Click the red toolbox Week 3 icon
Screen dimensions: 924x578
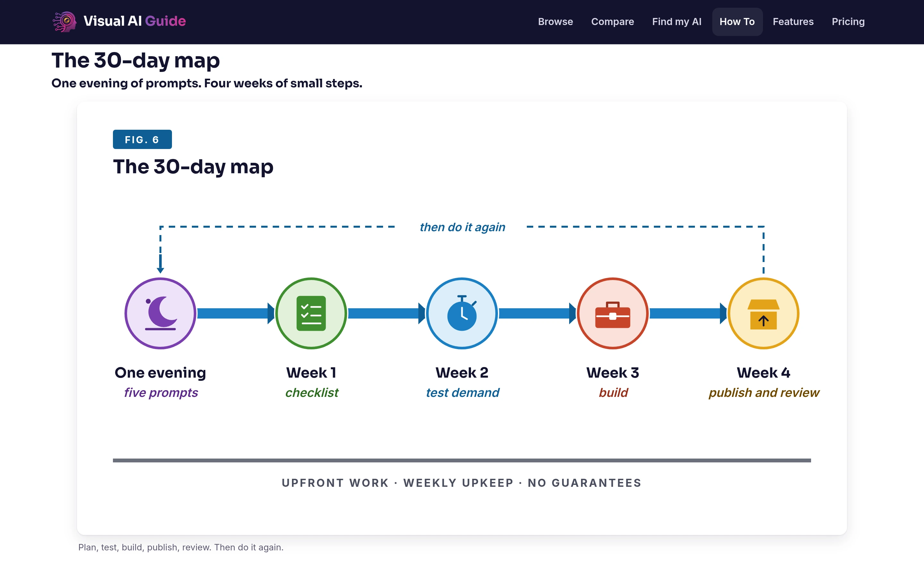(x=612, y=313)
